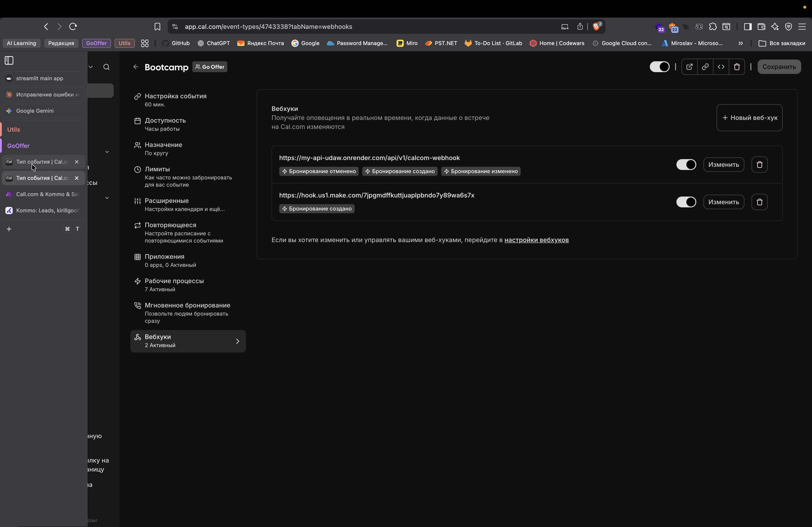
Task: Toggle the browser sidebar panel icon
Action: pos(9,61)
